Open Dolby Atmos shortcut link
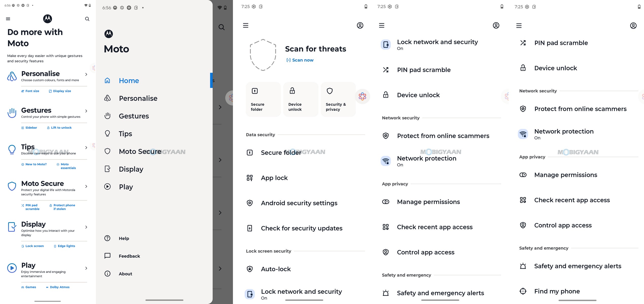 (x=58, y=287)
